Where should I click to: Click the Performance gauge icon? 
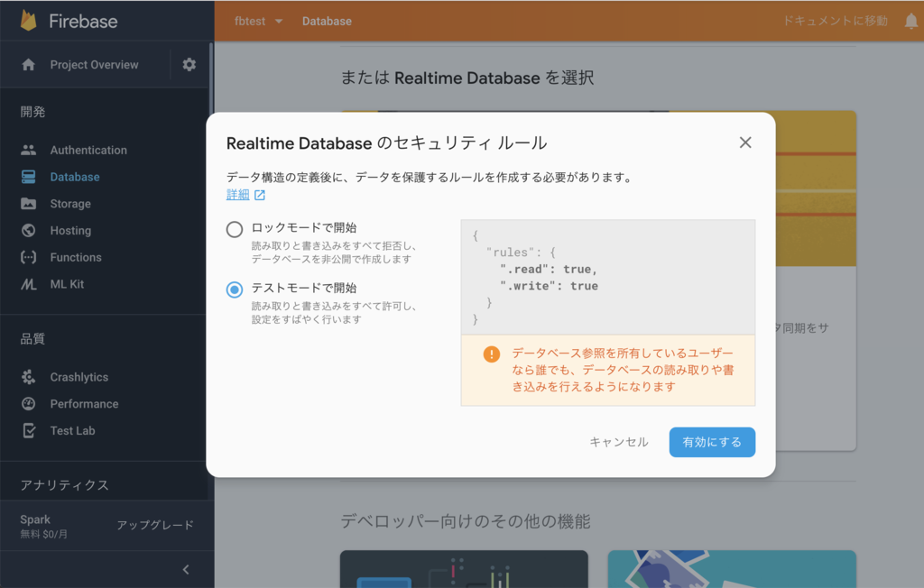coord(28,404)
